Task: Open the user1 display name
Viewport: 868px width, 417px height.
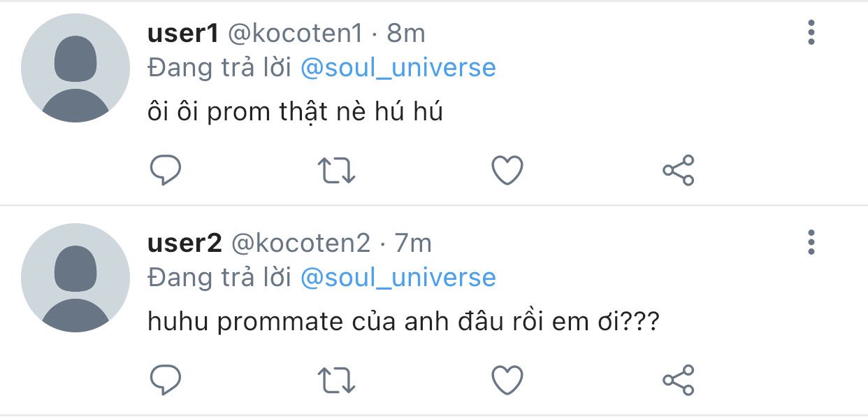Action: click(184, 33)
